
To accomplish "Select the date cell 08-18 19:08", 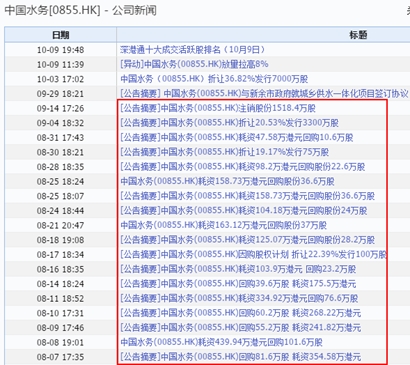I will click(x=60, y=240).
